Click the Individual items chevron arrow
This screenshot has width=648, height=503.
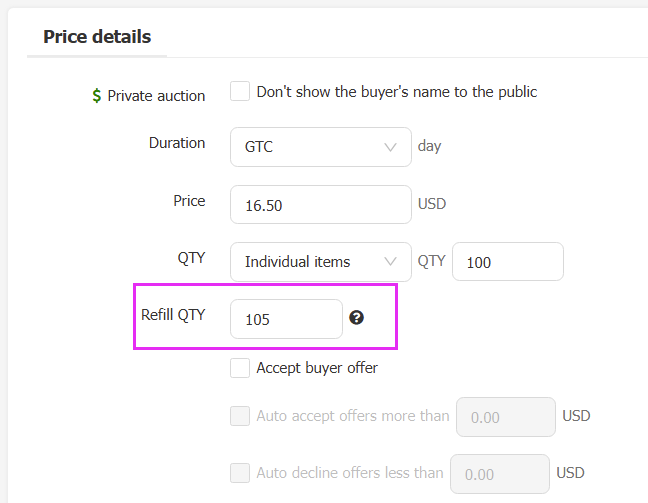(x=390, y=261)
